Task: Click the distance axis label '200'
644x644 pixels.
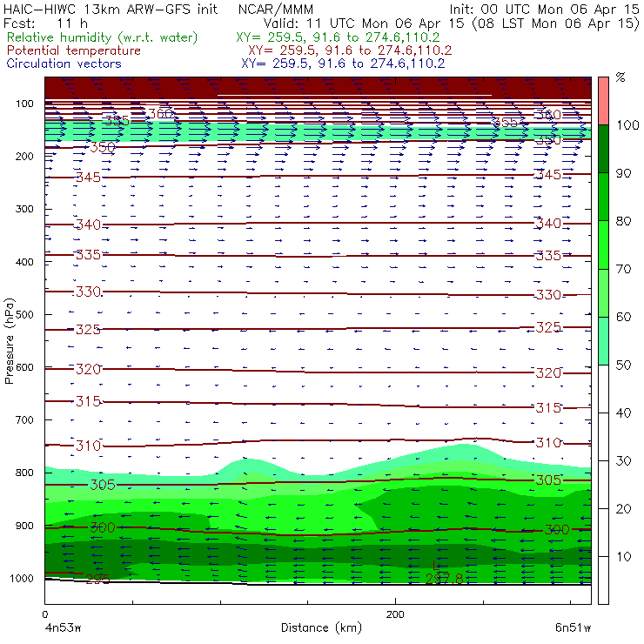Action: pos(395,614)
